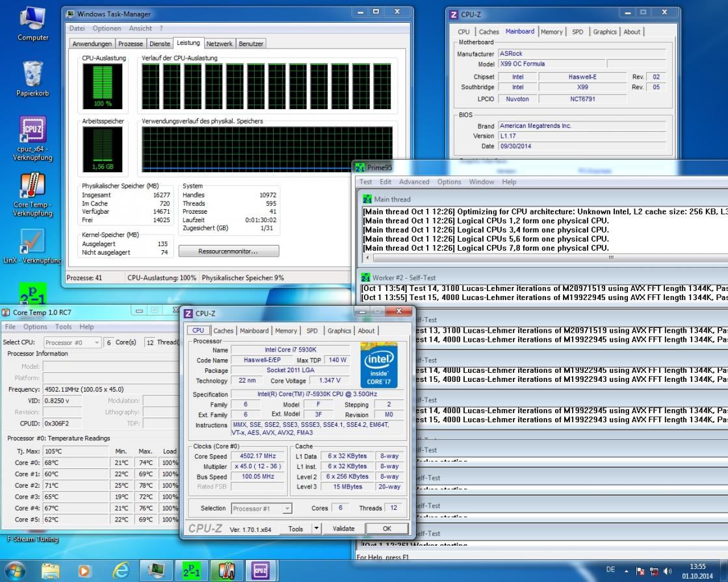This screenshot has height=582, width=728.
Task: Click the CPU-Z Tools button
Action: (x=296, y=529)
